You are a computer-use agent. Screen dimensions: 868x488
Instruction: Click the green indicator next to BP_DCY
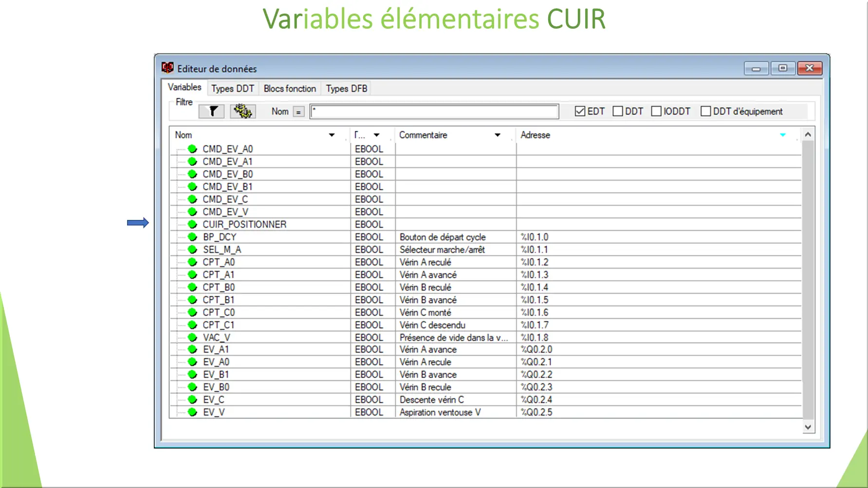click(192, 237)
